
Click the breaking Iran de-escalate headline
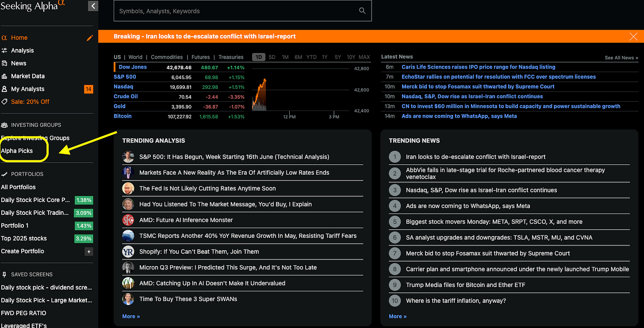click(205, 36)
